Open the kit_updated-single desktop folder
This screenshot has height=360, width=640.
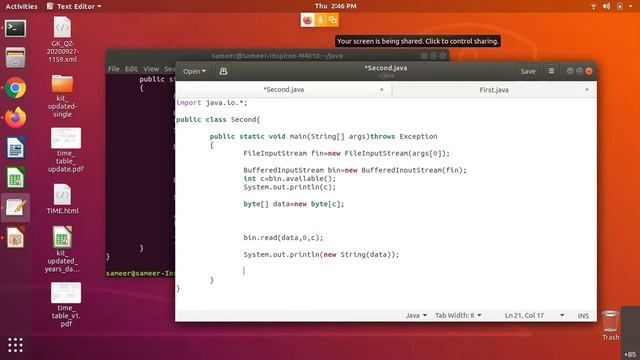tap(62, 96)
